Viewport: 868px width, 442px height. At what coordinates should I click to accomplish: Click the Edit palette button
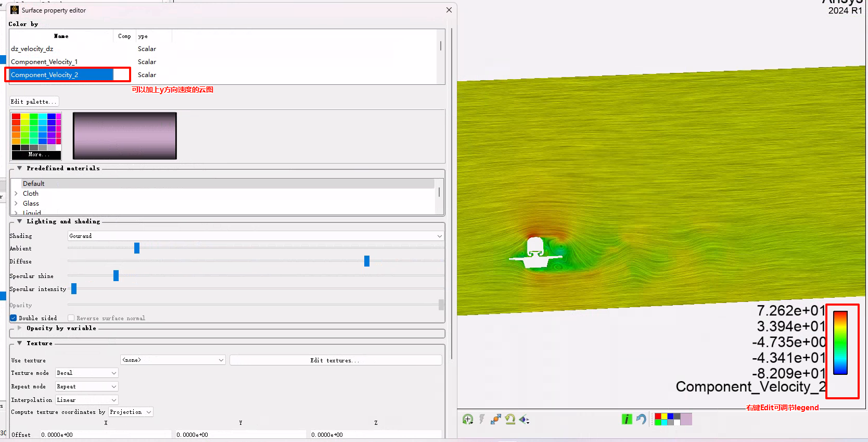pyautogui.click(x=34, y=102)
